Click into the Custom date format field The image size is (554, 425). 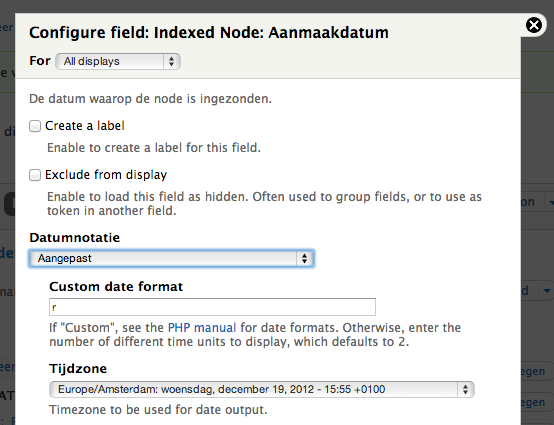click(212, 307)
